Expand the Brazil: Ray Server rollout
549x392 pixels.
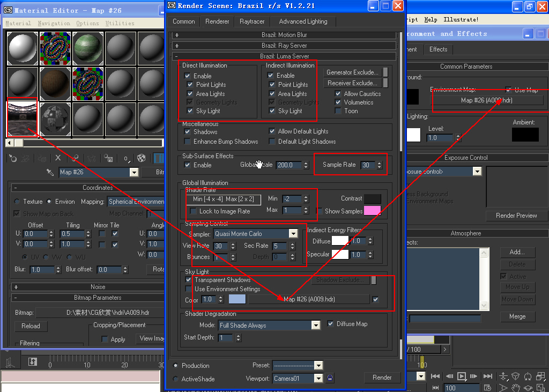pos(284,46)
